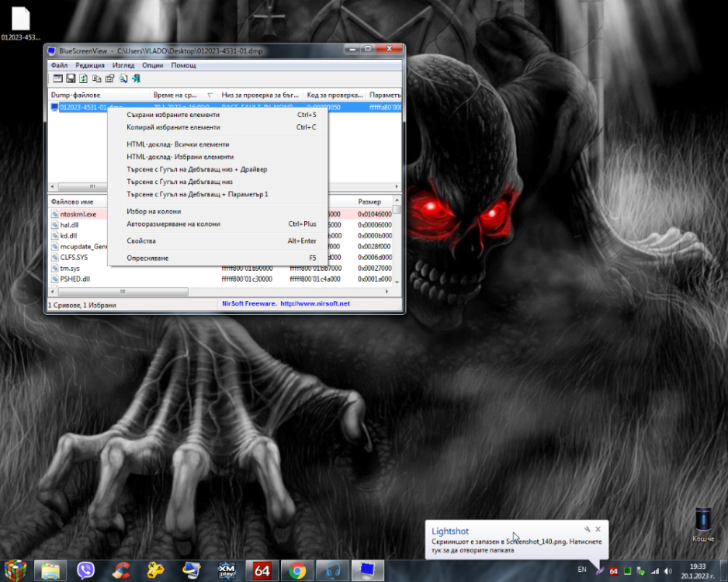This screenshot has height=582, width=728.
Task: Click the Find (magnifier) toolbar icon
Action: 123,78
